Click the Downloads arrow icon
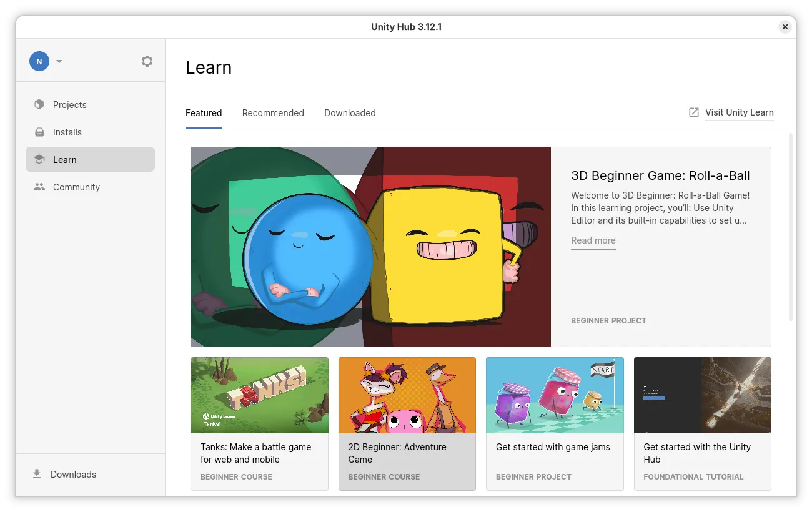Image resolution: width=812 pixels, height=512 pixels. coord(37,474)
